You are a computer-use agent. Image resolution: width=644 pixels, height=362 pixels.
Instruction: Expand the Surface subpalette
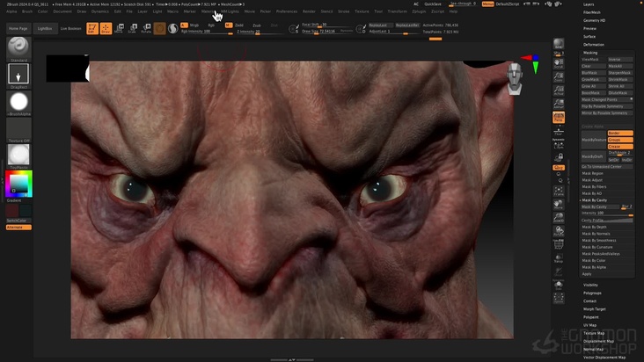589,37
